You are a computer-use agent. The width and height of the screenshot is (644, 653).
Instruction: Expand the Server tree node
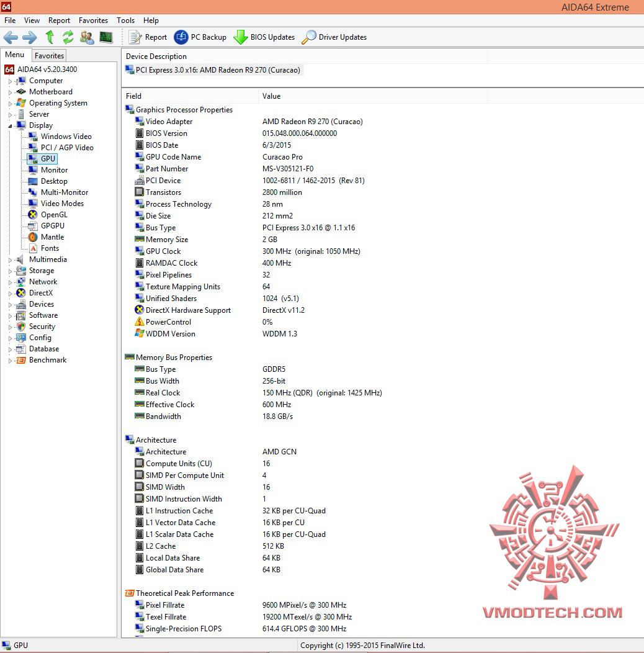10,115
